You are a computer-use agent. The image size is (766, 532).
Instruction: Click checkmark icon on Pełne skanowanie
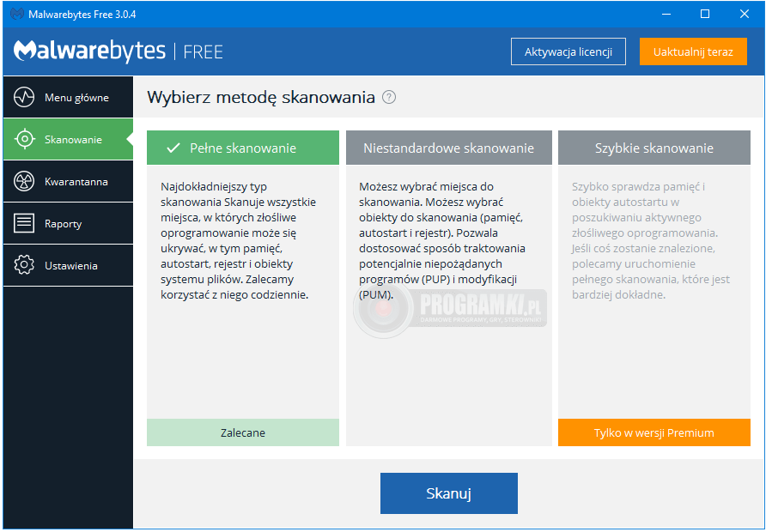click(x=173, y=148)
